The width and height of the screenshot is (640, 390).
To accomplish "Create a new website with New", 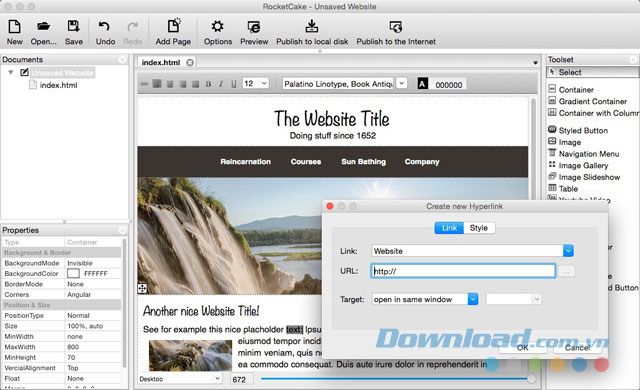I will coord(14,33).
